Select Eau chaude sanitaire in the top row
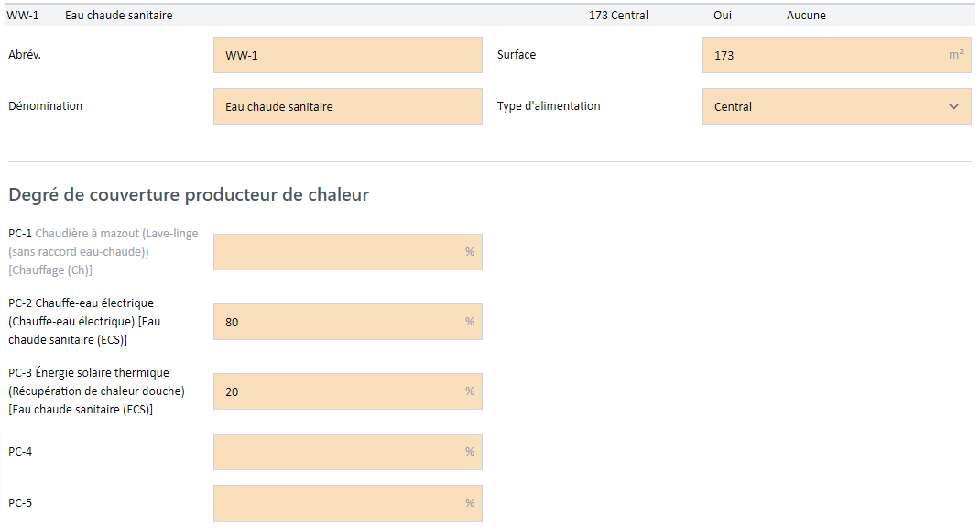 (118, 16)
